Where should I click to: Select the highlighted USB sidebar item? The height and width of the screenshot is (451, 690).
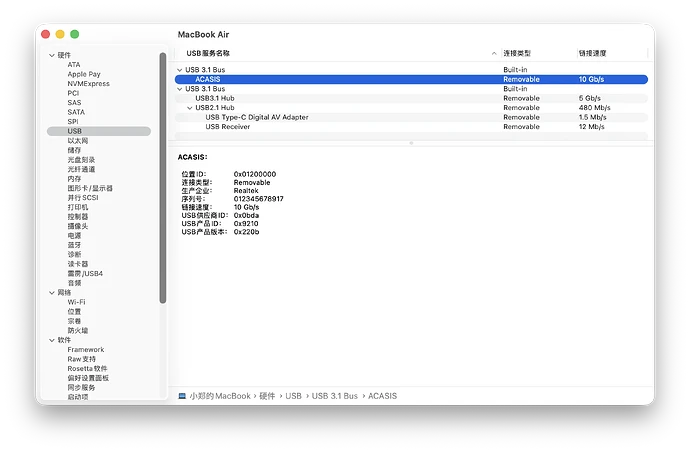pos(99,131)
